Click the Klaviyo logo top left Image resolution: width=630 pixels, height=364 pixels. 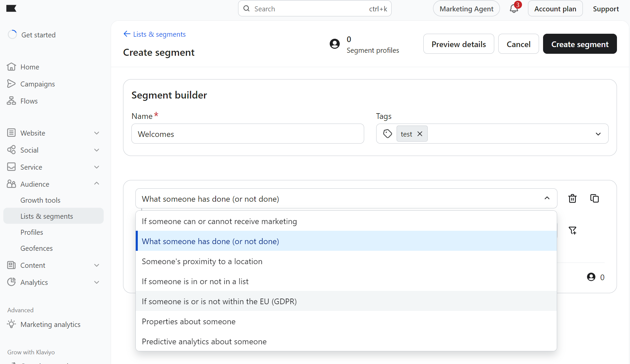click(12, 8)
